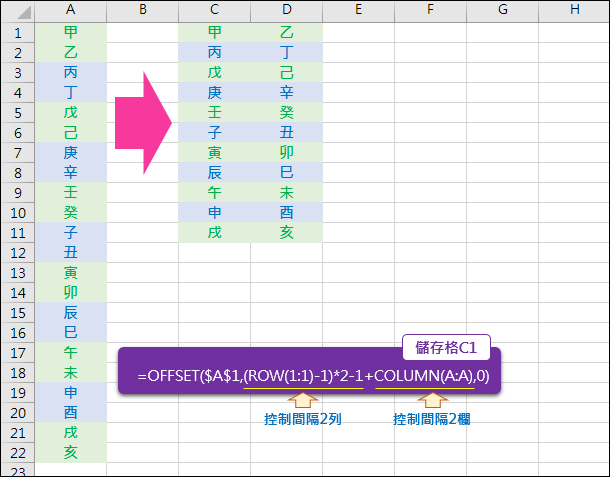Click cell D11 containing 亥
This screenshot has height=477, width=610.
tap(286, 233)
